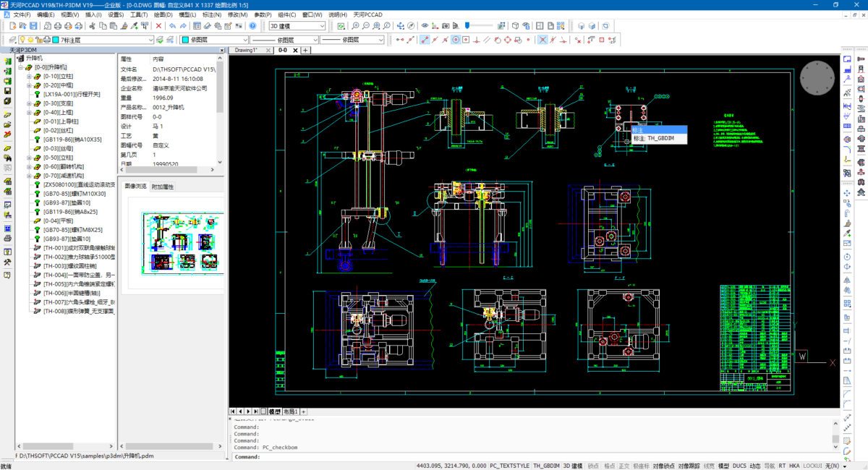Toggle 线宽 lineweight in status bar
This screenshot has height=470, width=868.
(709, 466)
